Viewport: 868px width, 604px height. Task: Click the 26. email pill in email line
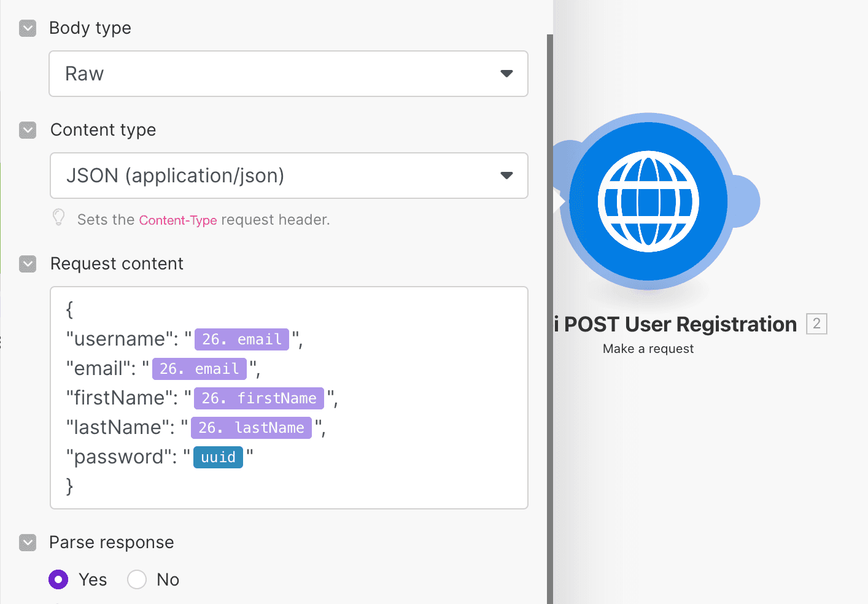(x=200, y=369)
